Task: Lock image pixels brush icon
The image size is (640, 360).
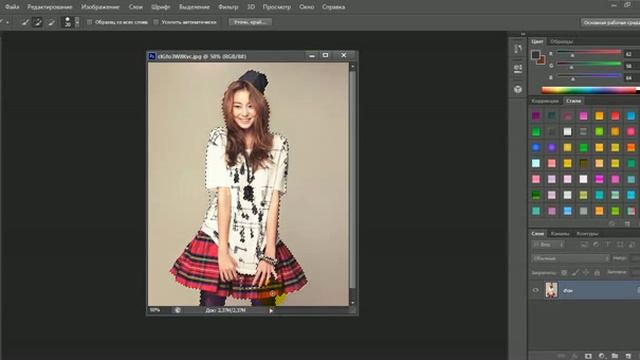Action: point(575,272)
